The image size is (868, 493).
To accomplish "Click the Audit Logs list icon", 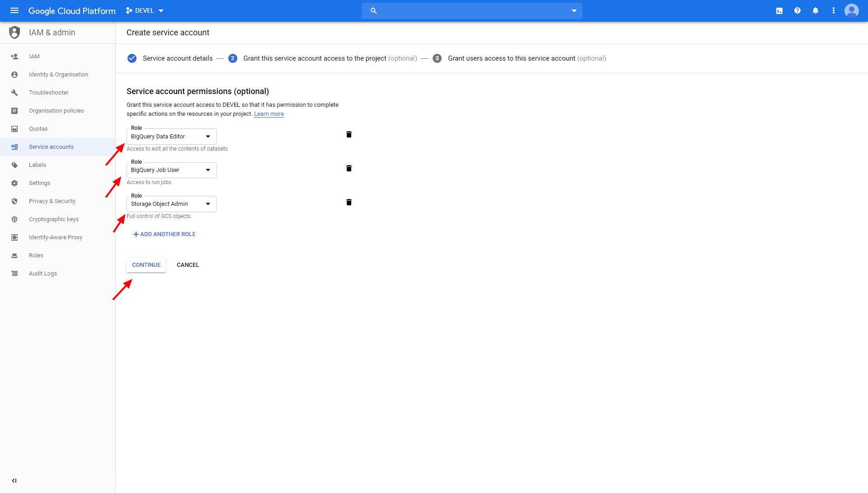I will [14, 274].
